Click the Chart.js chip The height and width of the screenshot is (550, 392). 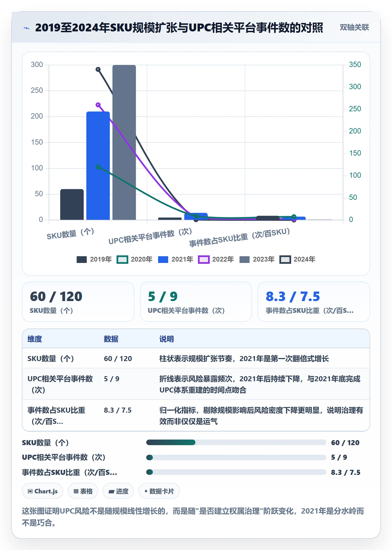tap(43, 491)
